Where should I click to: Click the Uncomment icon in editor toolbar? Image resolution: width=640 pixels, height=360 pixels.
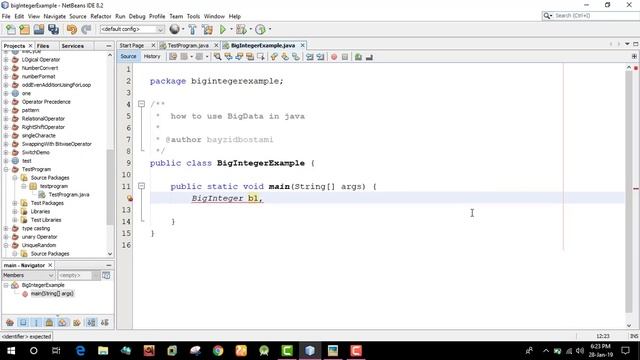tap(358, 57)
